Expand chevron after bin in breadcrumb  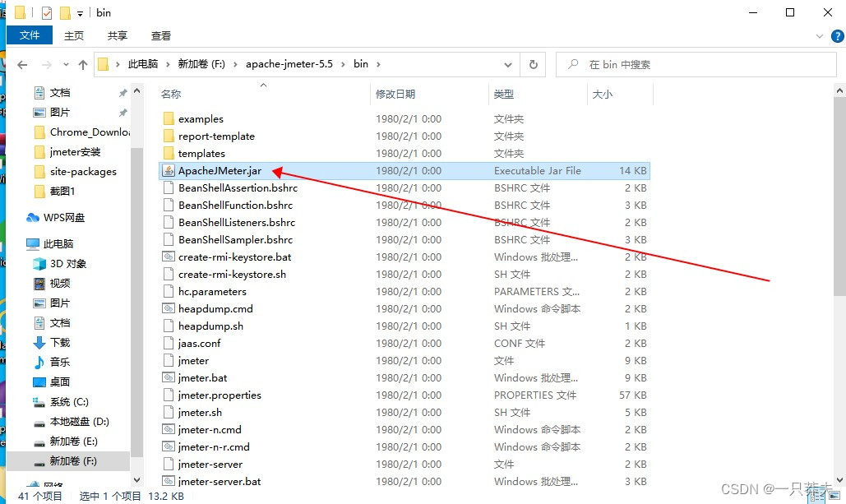(378, 64)
